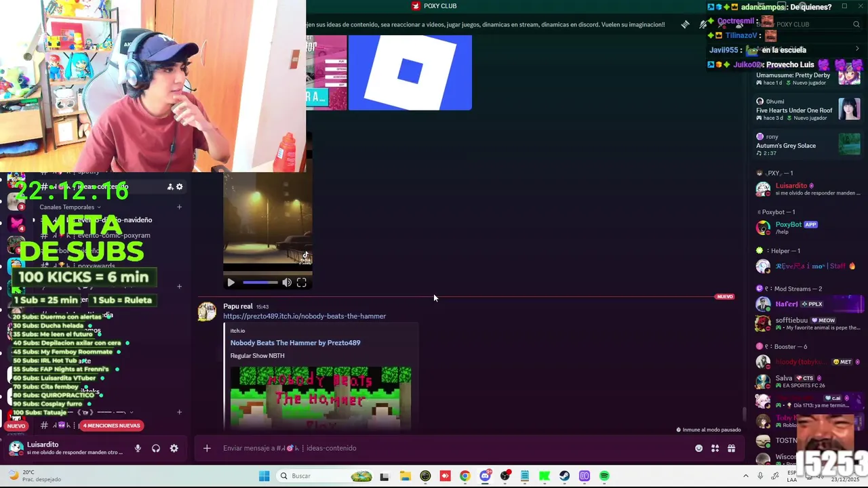Mute microphone in Discord user panel
This screenshot has height=488, width=868.
coord(138,448)
